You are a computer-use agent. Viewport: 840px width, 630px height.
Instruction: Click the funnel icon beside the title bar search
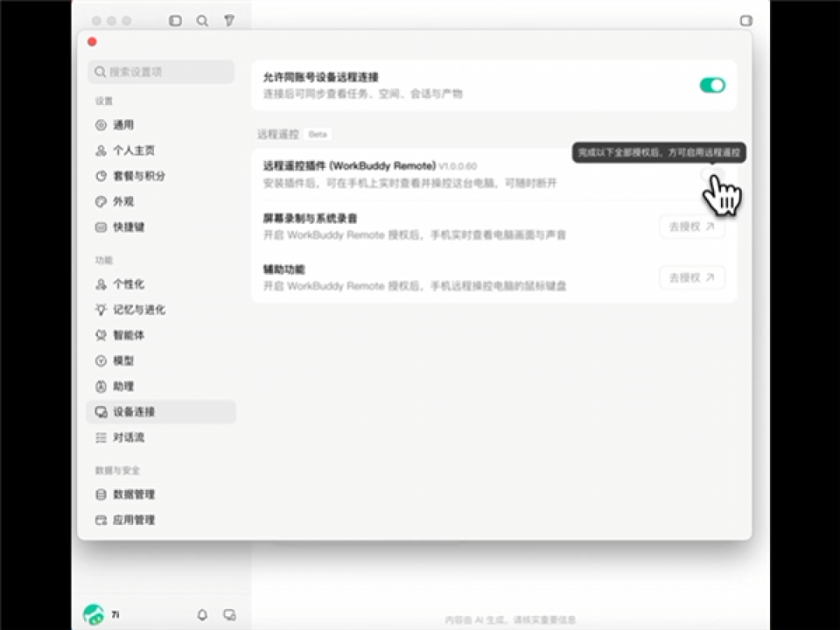coord(229,21)
